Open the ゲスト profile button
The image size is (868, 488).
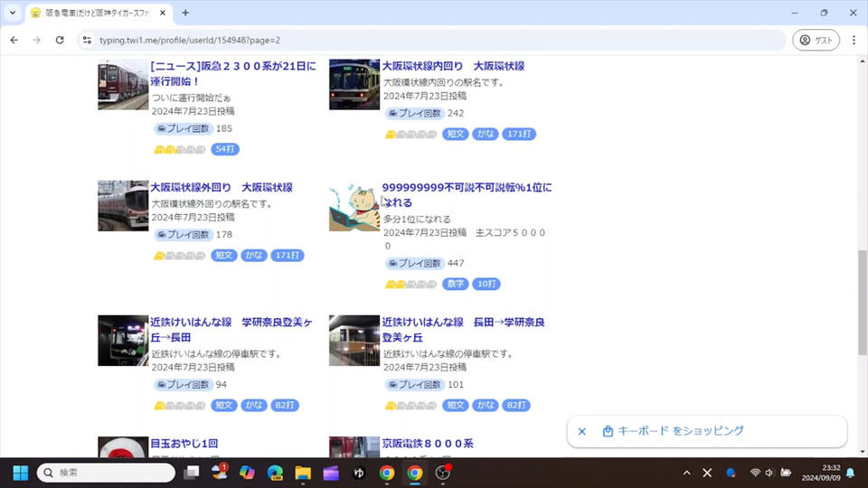tap(816, 40)
